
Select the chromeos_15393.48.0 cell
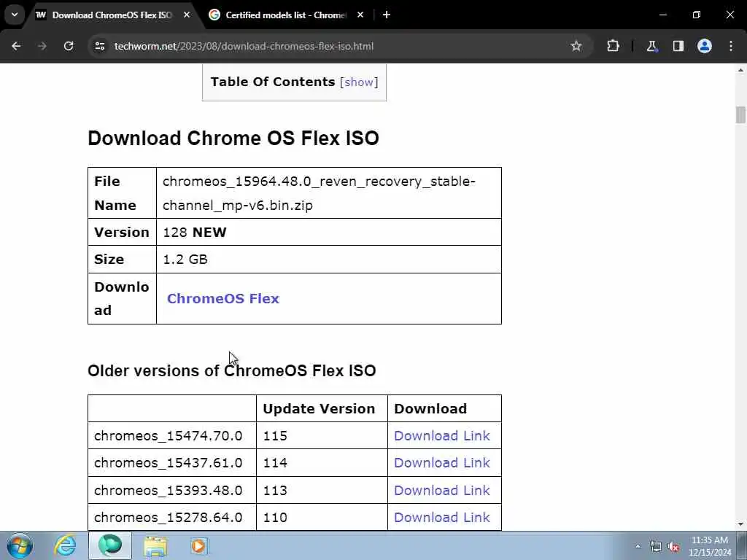pos(172,491)
